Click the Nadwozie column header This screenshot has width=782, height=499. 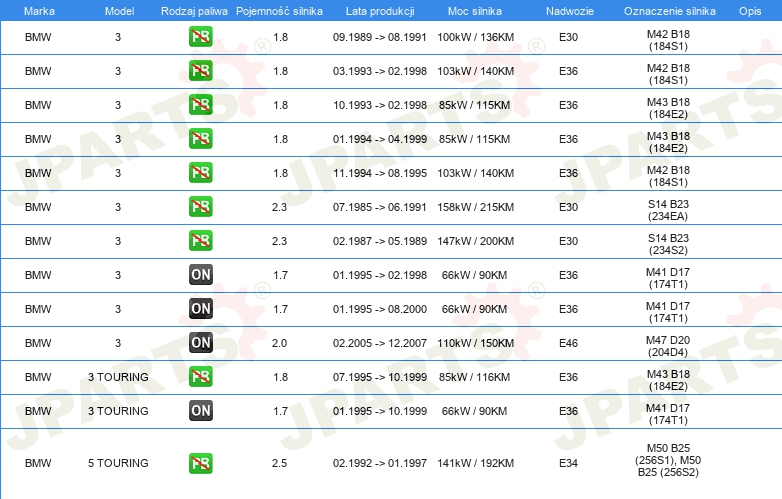[570, 11]
